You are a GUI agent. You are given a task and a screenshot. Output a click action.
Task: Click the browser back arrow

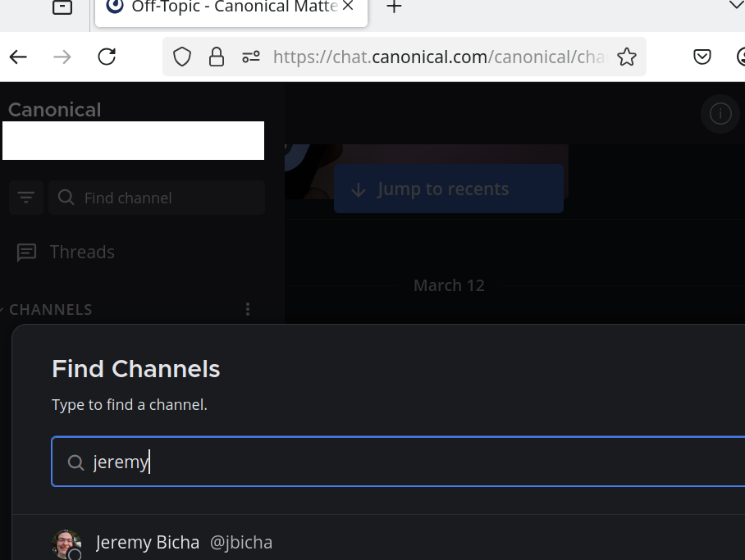[x=18, y=57]
